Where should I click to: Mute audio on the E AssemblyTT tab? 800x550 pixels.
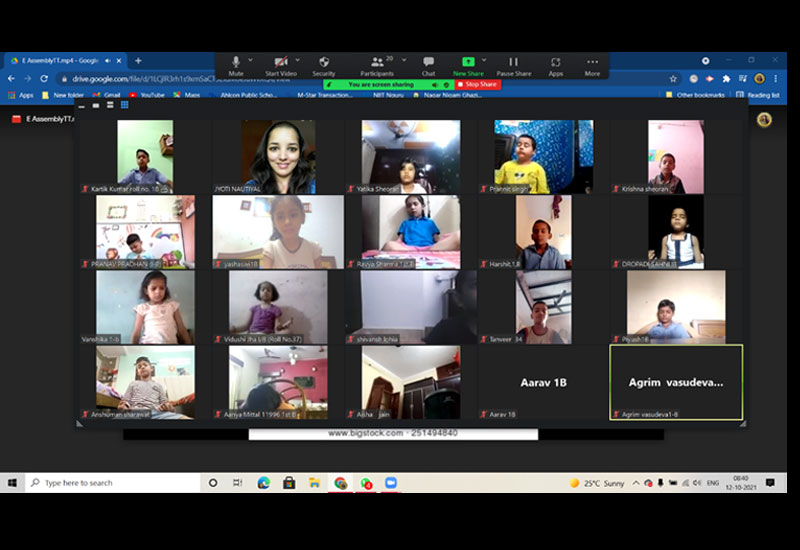coord(108,61)
